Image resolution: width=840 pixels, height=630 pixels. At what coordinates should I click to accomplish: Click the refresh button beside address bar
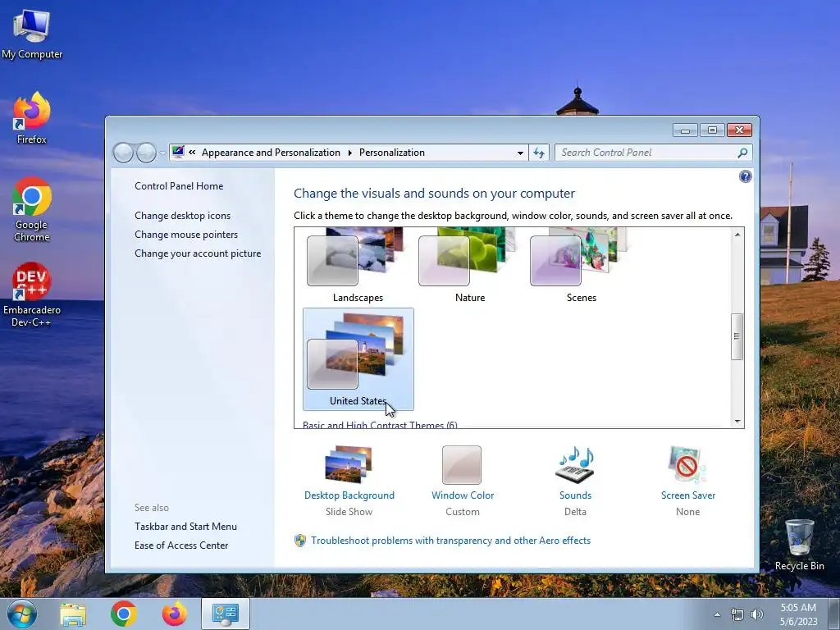(x=539, y=153)
